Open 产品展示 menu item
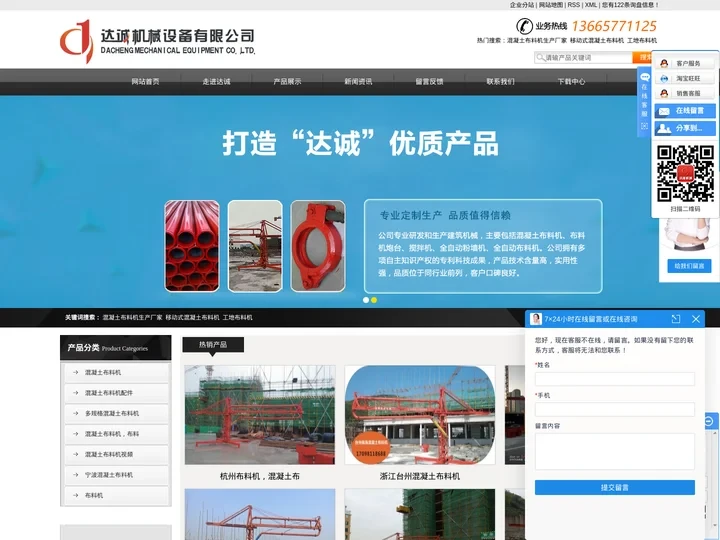Screen dimensions: 720x540 pyautogui.click(x=287, y=82)
